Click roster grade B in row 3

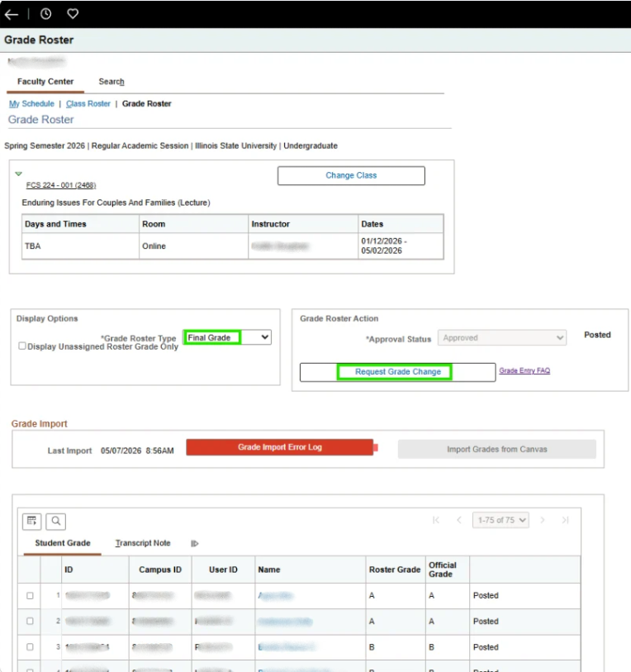coord(372,647)
